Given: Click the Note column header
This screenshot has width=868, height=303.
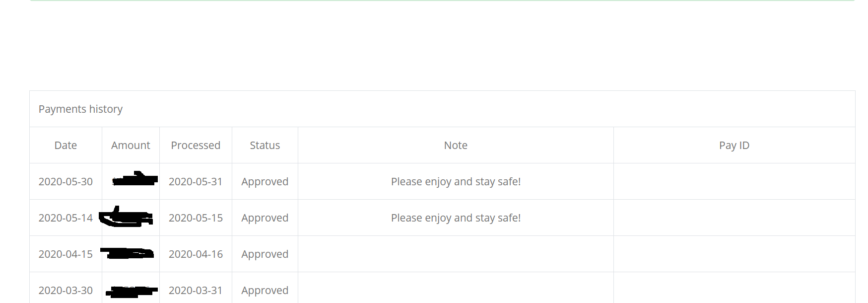Looking at the screenshot, I should point(456,146).
